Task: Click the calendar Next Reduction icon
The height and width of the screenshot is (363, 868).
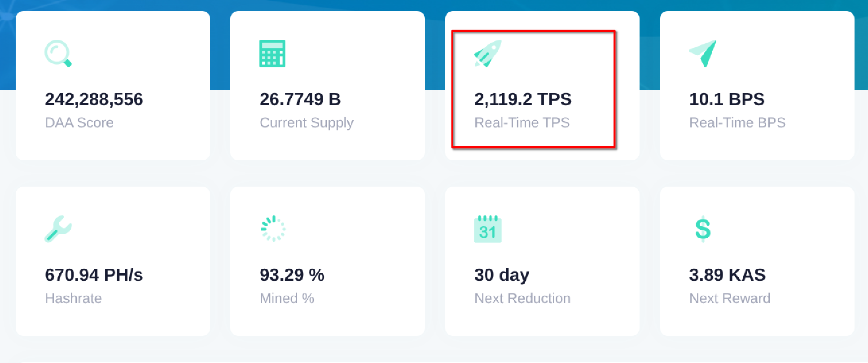Action: coord(487,229)
